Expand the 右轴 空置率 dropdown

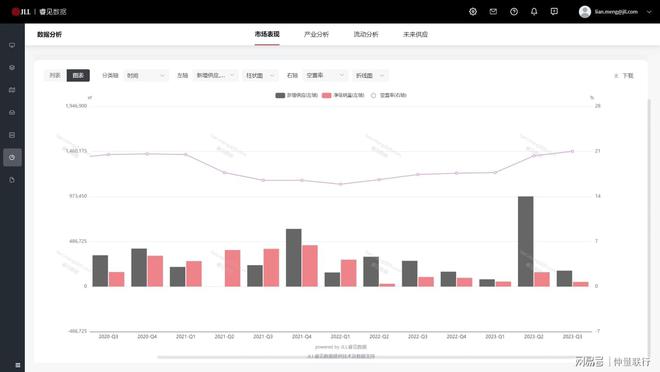(x=325, y=75)
